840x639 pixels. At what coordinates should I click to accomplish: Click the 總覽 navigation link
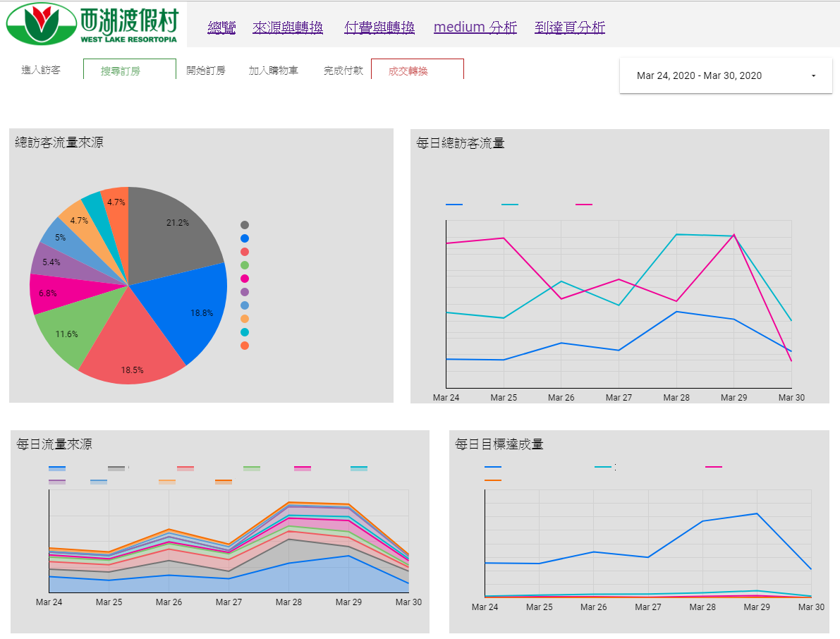coord(221,28)
